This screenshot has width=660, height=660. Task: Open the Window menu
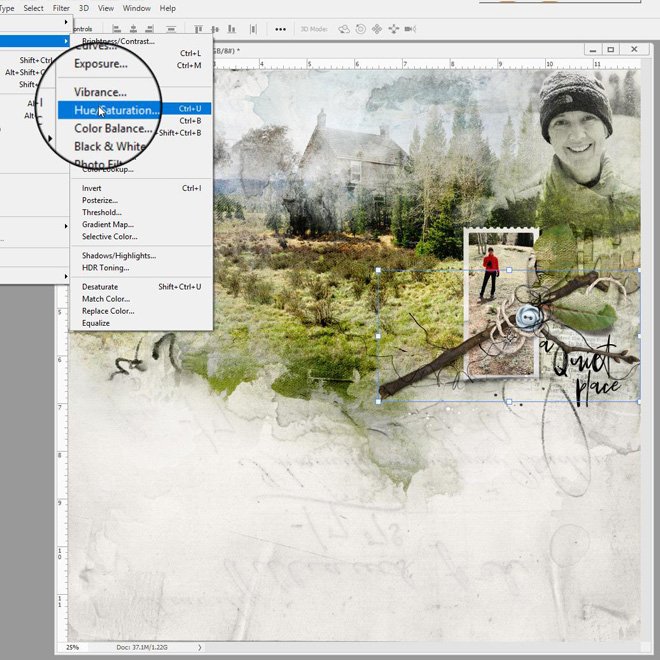(137, 8)
